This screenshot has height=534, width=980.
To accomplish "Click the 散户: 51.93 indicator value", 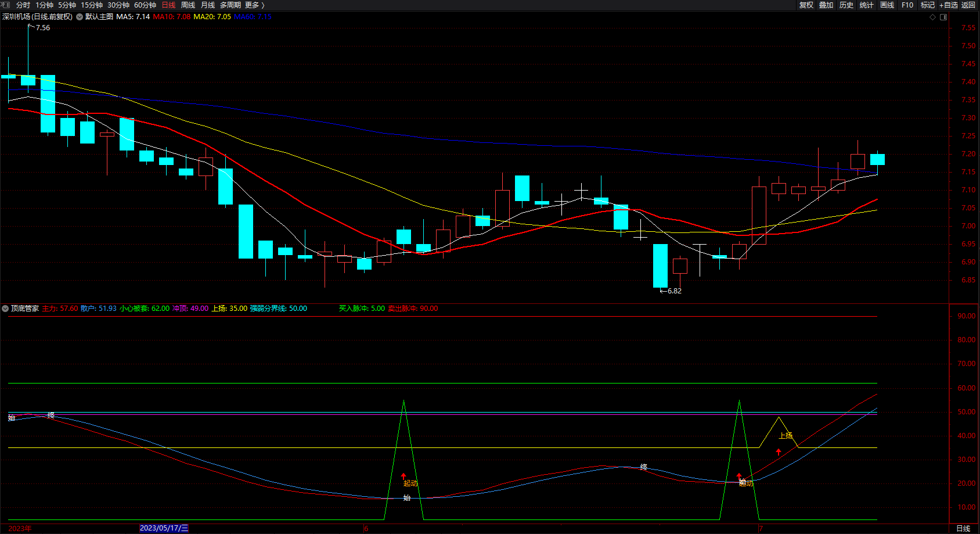I will click(x=99, y=309).
